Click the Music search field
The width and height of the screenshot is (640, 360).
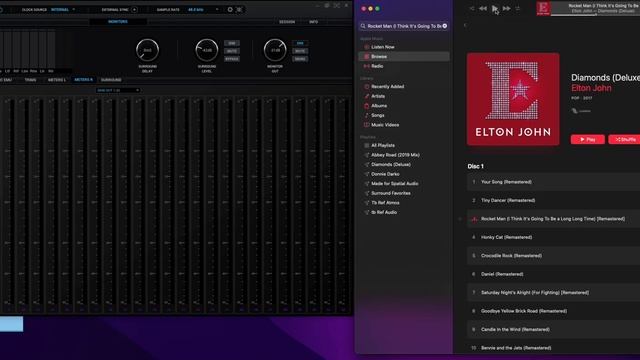pos(403,26)
